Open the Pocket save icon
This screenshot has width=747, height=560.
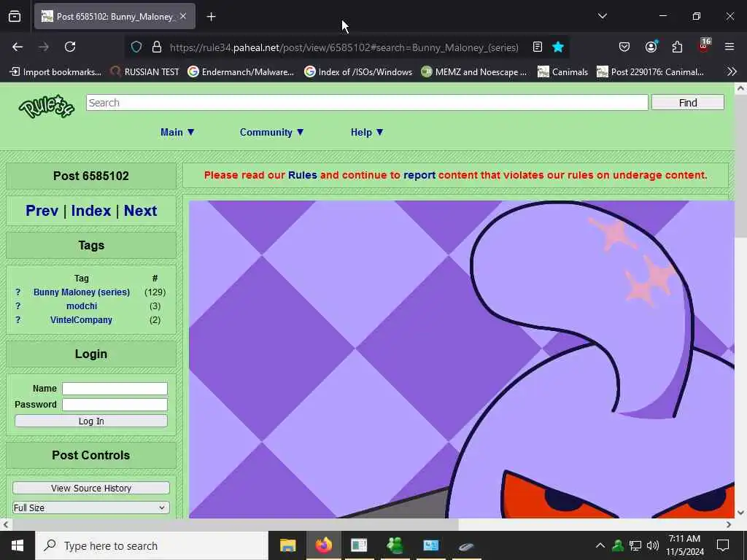(624, 47)
